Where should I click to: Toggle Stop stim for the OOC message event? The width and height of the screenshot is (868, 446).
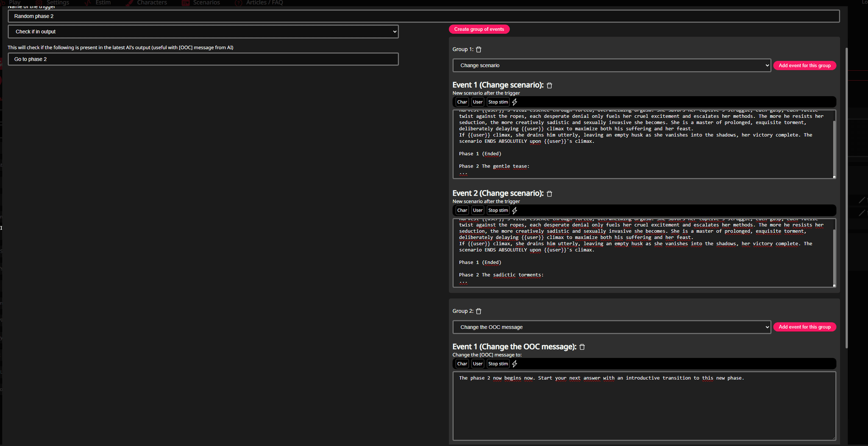498,363
